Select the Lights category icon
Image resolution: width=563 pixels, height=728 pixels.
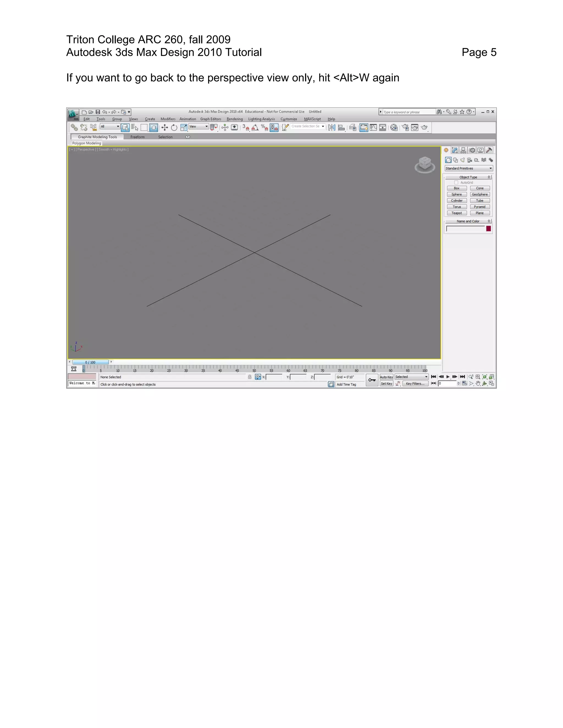463,160
